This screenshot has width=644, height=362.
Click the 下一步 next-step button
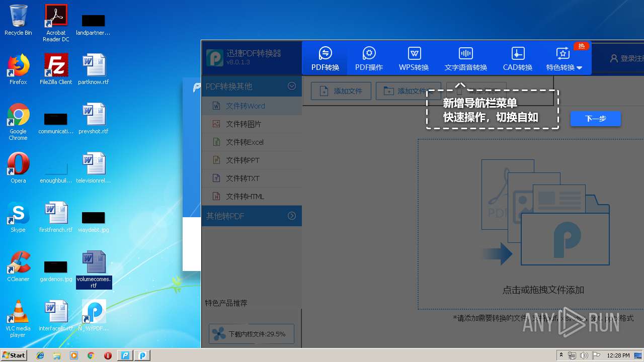click(595, 119)
